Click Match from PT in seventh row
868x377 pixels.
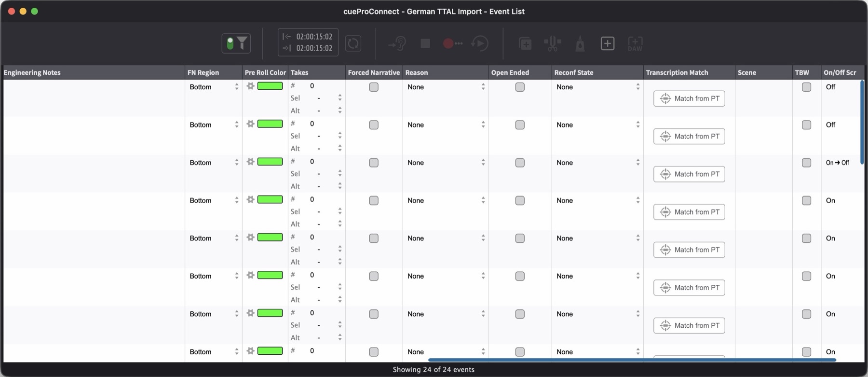pos(689,325)
